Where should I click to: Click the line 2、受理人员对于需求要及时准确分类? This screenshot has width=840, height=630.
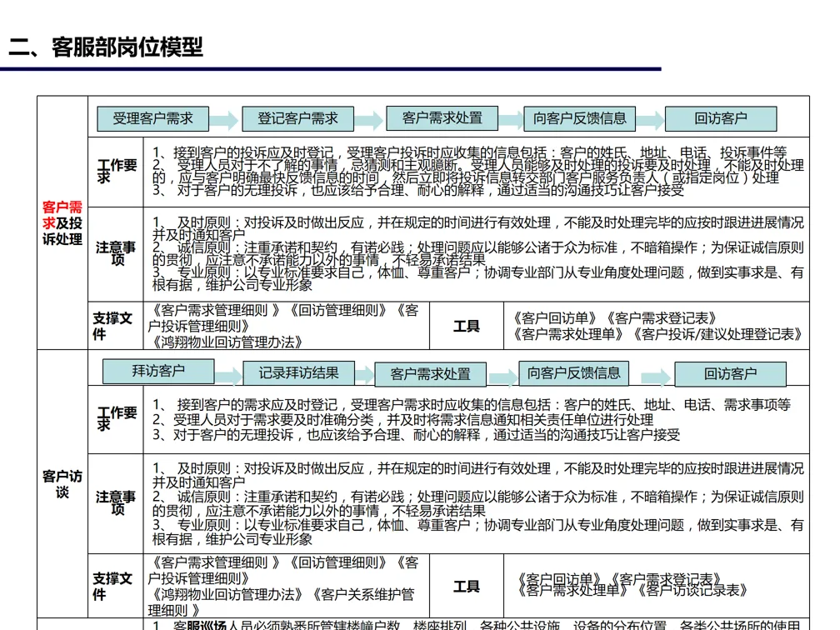point(402,419)
